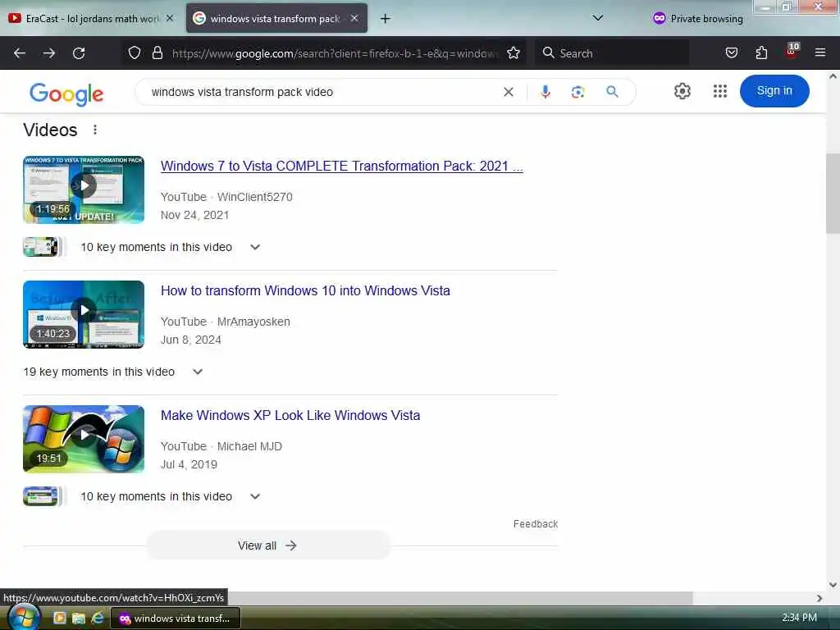Start voice search with microphone

(x=546, y=92)
